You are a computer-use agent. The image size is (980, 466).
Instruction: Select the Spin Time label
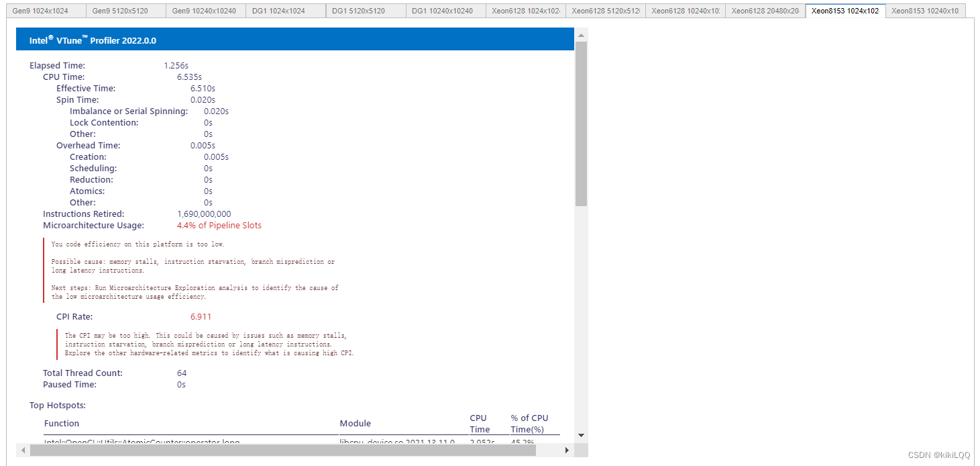click(78, 100)
